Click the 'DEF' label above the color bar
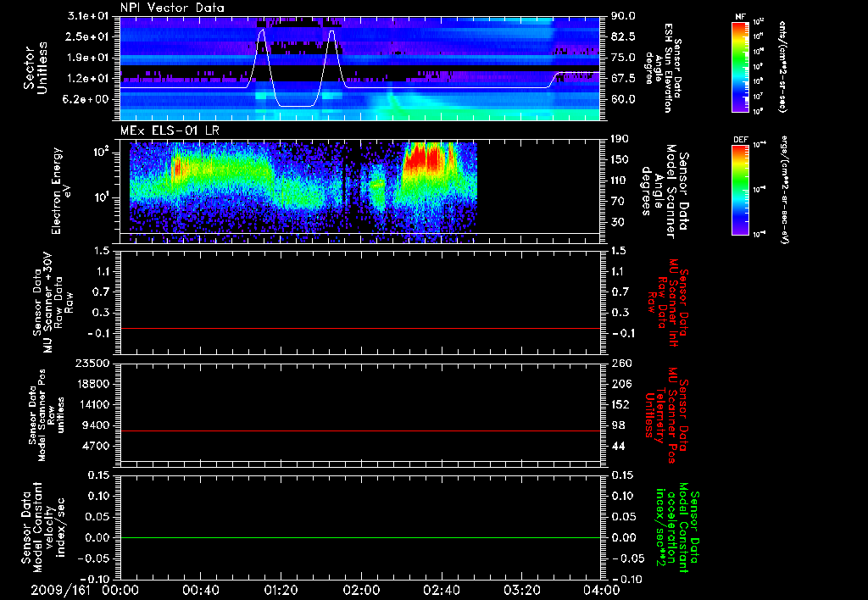Screen dimensions: 868x600 (x=740, y=140)
